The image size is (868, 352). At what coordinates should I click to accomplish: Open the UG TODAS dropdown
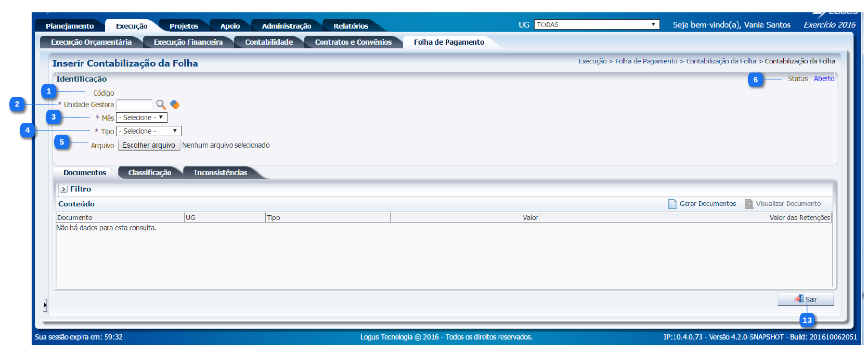[597, 24]
